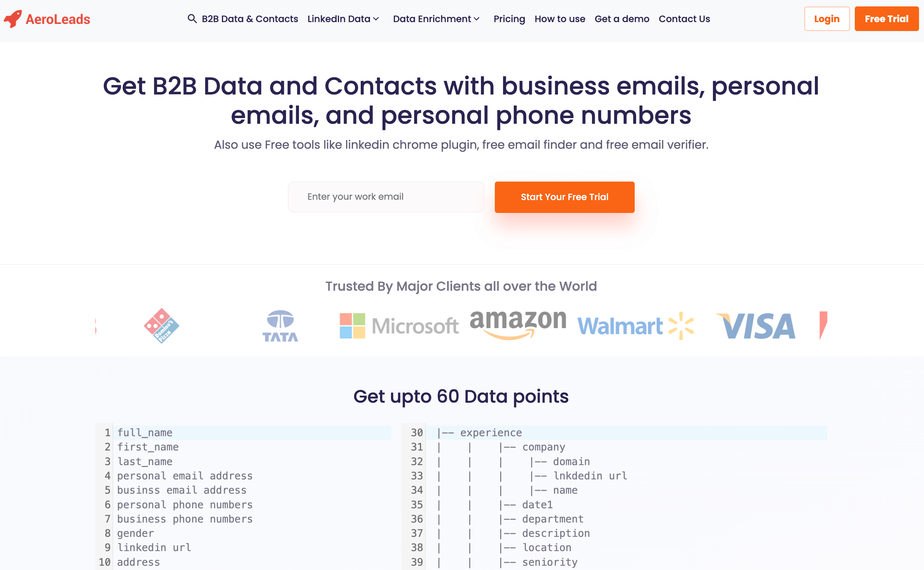Image resolution: width=924 pixels, height=570 pixels.
Task: Click the Amazon client logo icon
Action: pos(517,325)
